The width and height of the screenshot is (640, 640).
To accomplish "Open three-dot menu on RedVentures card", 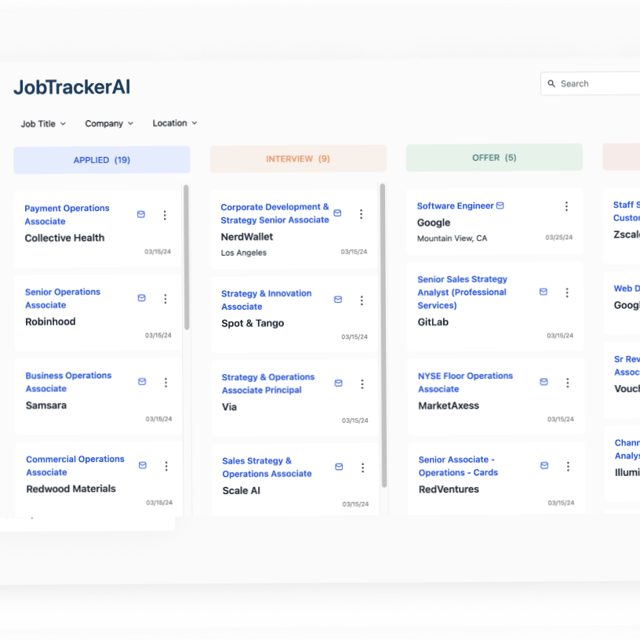I will [568, 467].
